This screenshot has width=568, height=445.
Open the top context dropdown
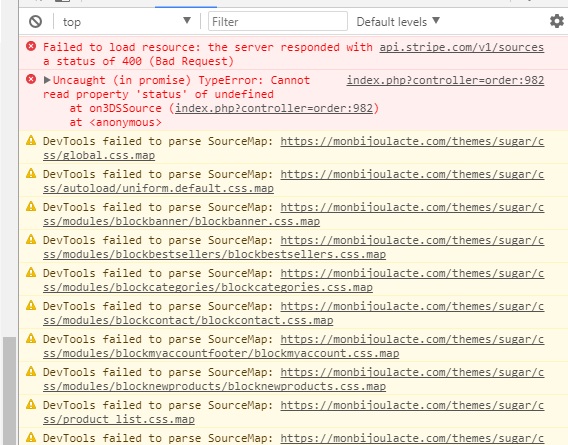click(127, 22)
